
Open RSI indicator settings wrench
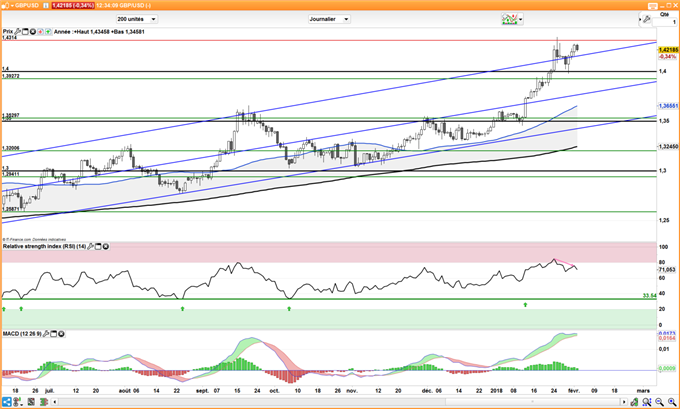coord(91,246)
